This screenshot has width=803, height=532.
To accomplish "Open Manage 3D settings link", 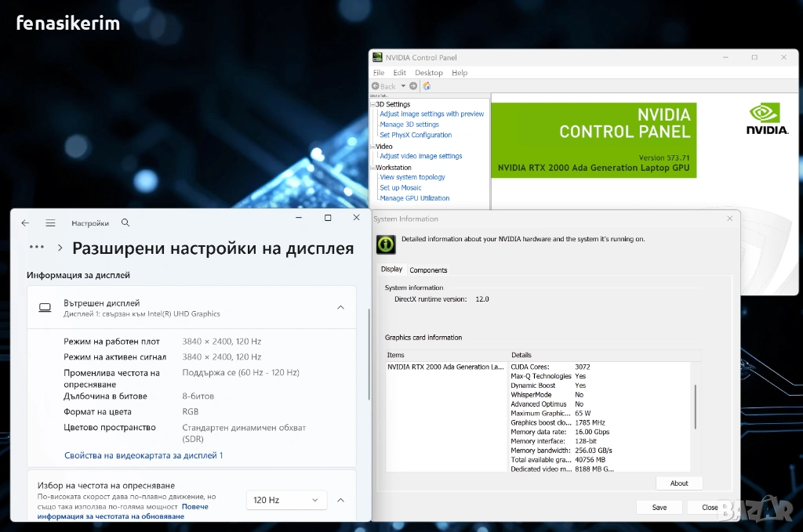I will [409, 125].
